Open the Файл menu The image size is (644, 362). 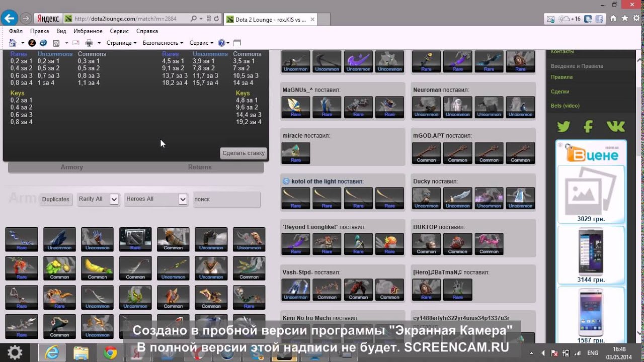(16, 31)
